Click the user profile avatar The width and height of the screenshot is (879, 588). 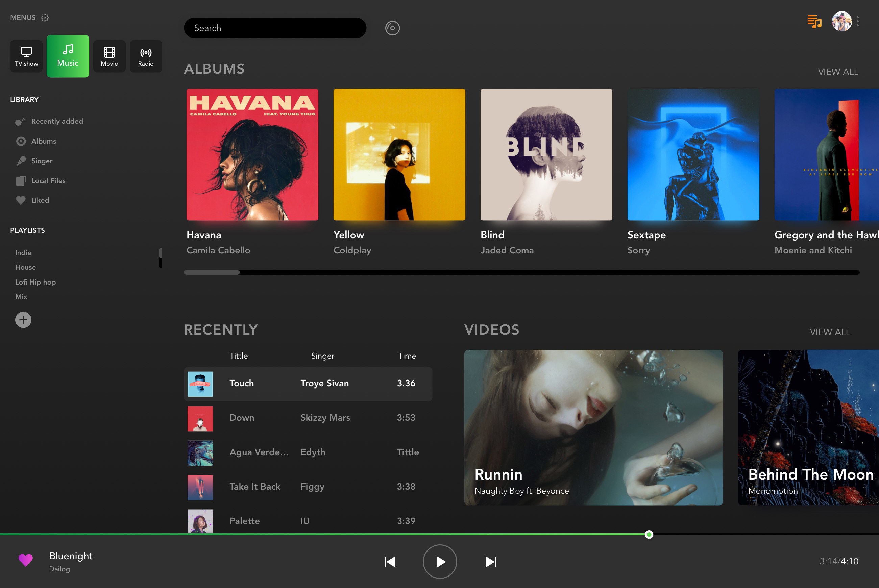841,21
